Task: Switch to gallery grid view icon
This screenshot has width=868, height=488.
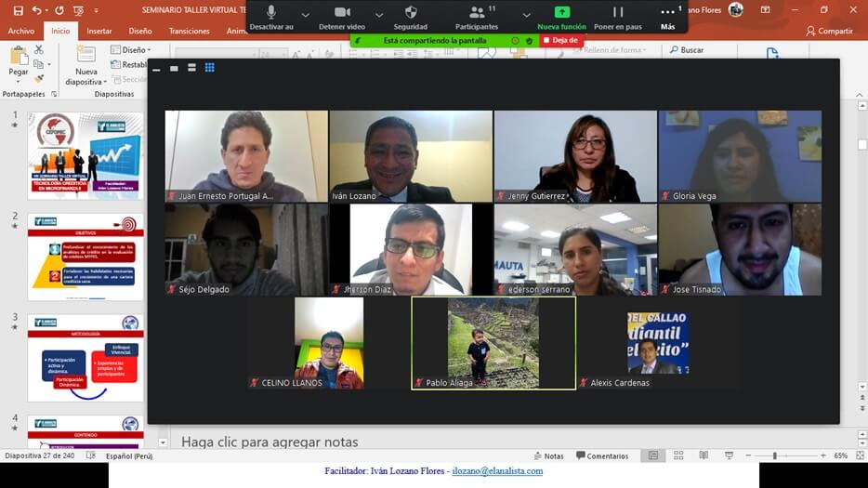Action: 209,68
